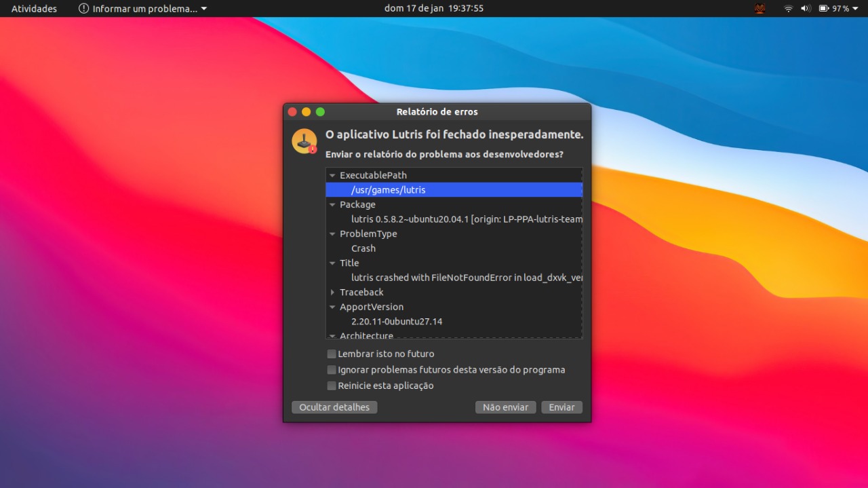Image resolution: width=868 pixels, height=488 pixels.
Task: Select the /usr/games/lutris row
Action: [x=454, y=190]
